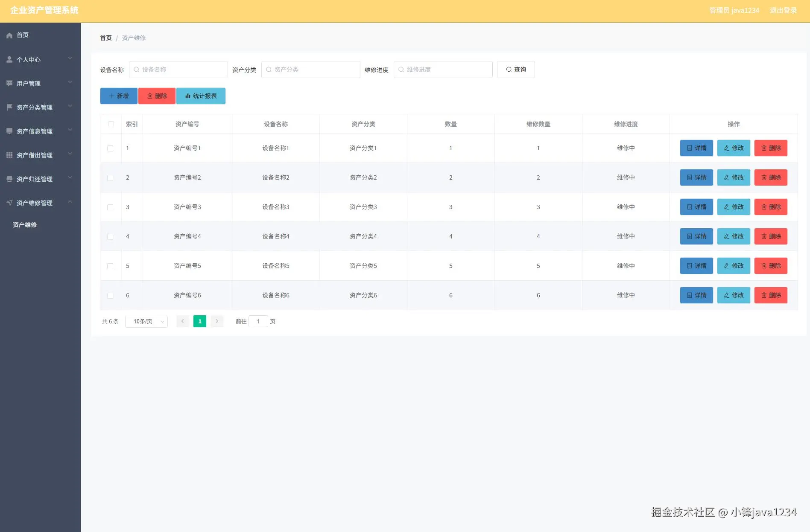The height and width of the screenshot is (532, 810).
Task: Expand the 资产归还管理 menu chevron
Action: (x=70, y=178)
